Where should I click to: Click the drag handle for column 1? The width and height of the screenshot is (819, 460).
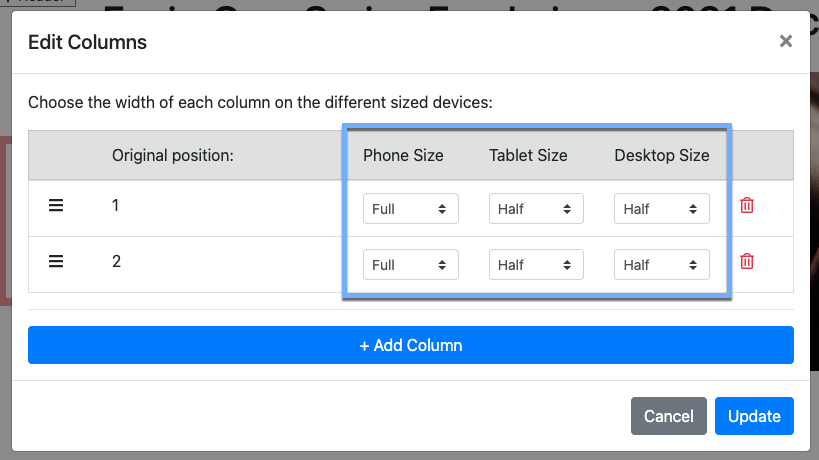pos(57,205)
